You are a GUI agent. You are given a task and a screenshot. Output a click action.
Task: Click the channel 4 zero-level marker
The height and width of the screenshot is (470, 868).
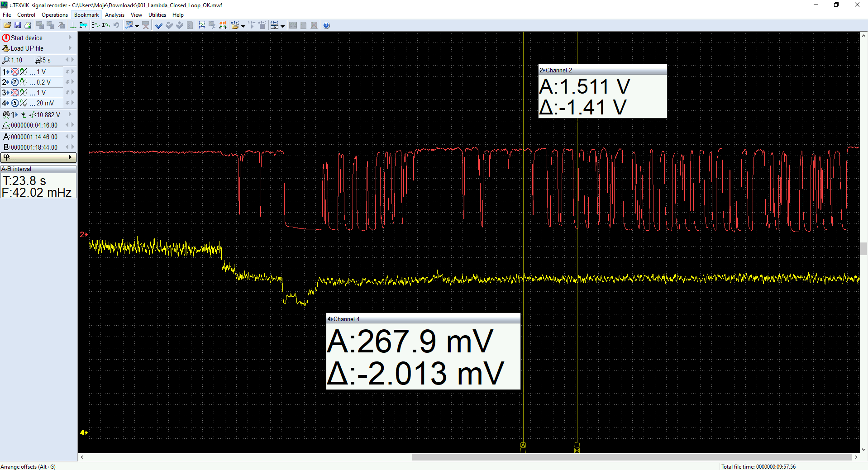(84, 433)
